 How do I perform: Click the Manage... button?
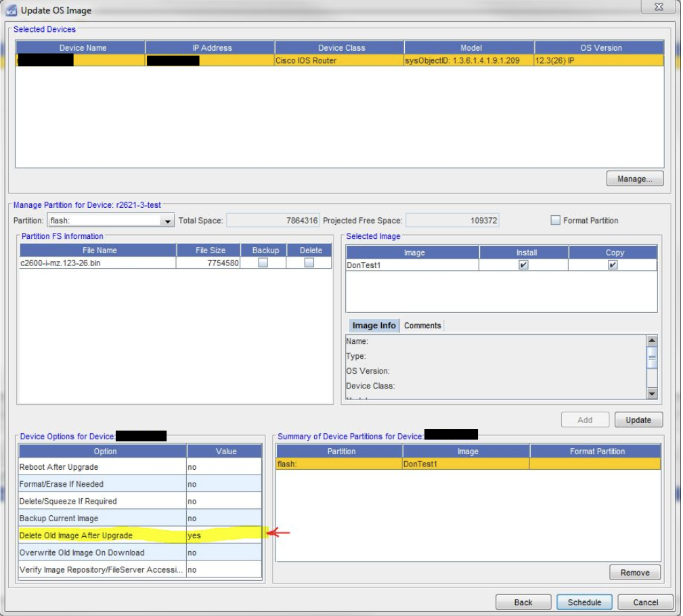[x=634, y=179]
